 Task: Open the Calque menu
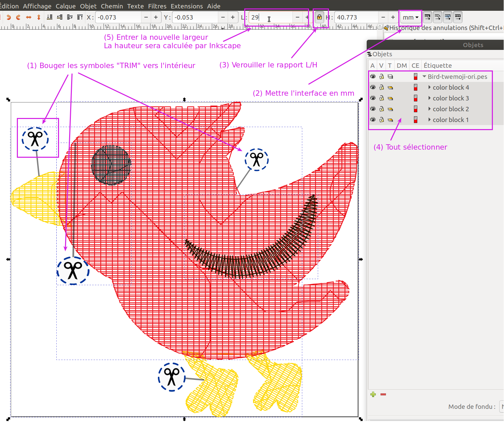pyautogui.click(x=66, y=6)
